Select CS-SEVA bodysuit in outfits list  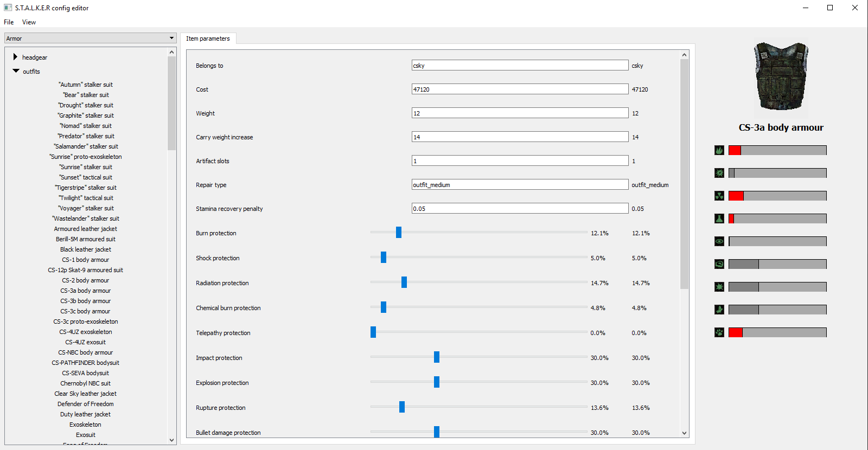coord(85,373)
